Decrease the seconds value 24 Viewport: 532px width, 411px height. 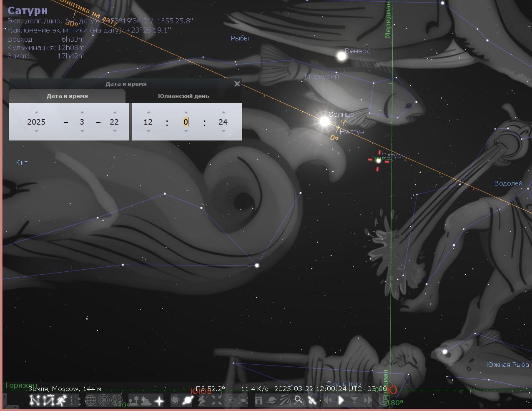223,131
